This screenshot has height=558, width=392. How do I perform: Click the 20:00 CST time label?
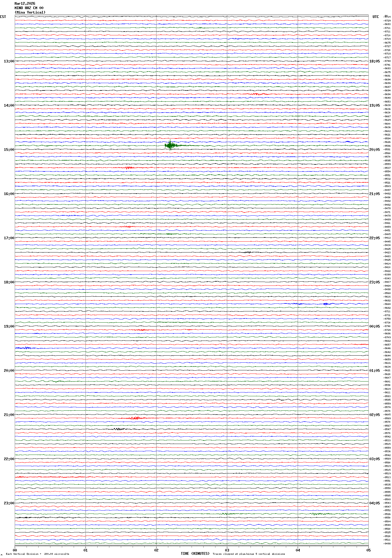coord(9,371)
